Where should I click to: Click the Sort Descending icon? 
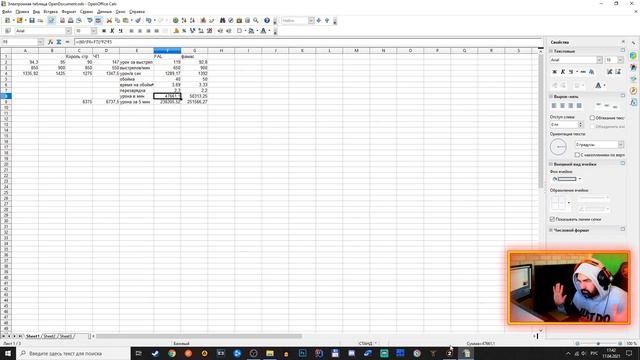[x=192, y=20]
